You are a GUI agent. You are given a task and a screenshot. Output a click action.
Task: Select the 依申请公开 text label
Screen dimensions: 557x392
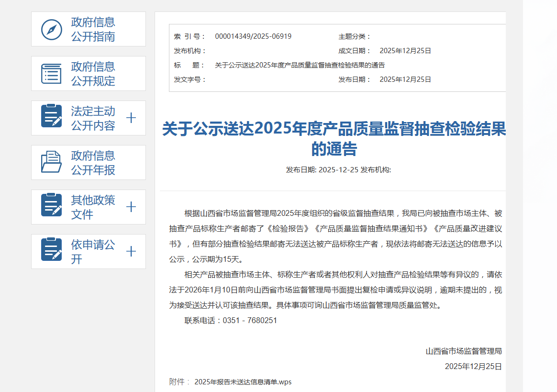(93, 252)
